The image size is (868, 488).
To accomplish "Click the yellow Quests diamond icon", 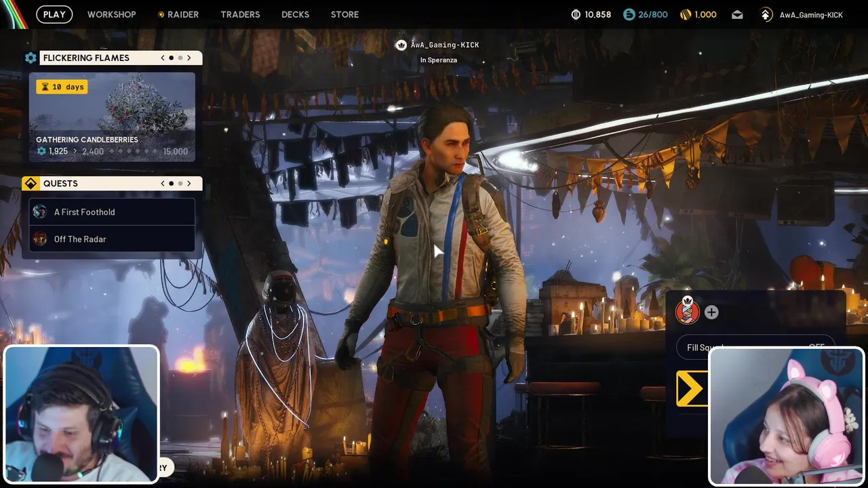I will [31, 184].
